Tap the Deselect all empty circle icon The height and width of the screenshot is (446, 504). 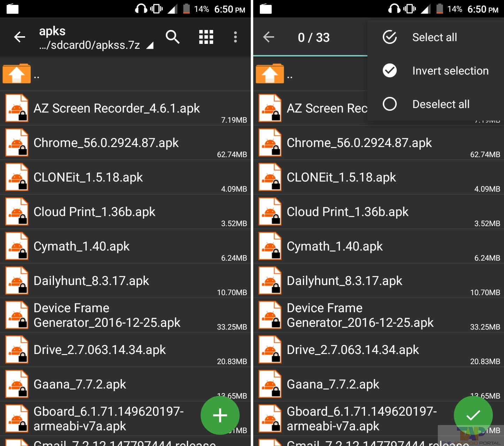(389, 104)
